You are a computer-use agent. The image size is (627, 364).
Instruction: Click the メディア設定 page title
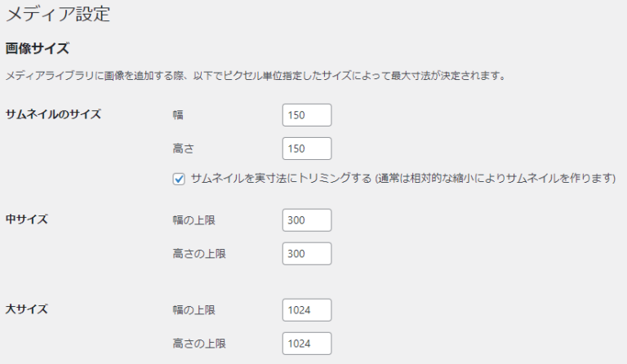pos(57,15)
